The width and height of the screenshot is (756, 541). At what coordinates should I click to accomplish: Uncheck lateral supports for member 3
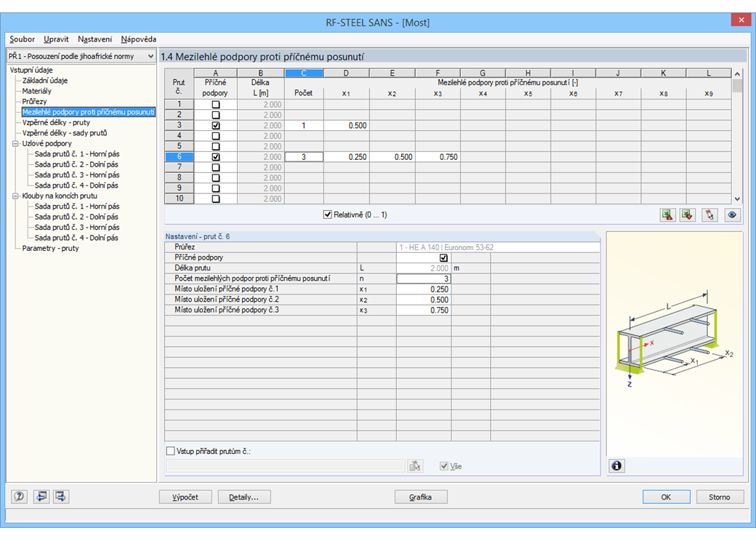215,125
